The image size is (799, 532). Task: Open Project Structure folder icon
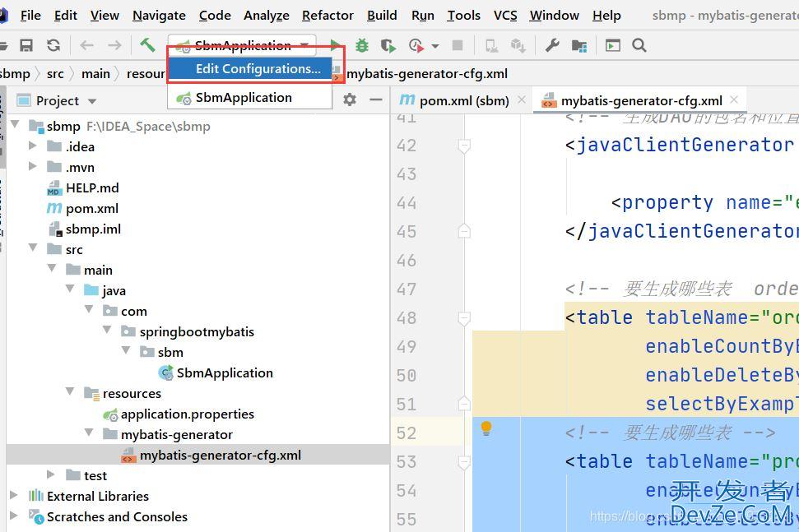click(578, 46)
